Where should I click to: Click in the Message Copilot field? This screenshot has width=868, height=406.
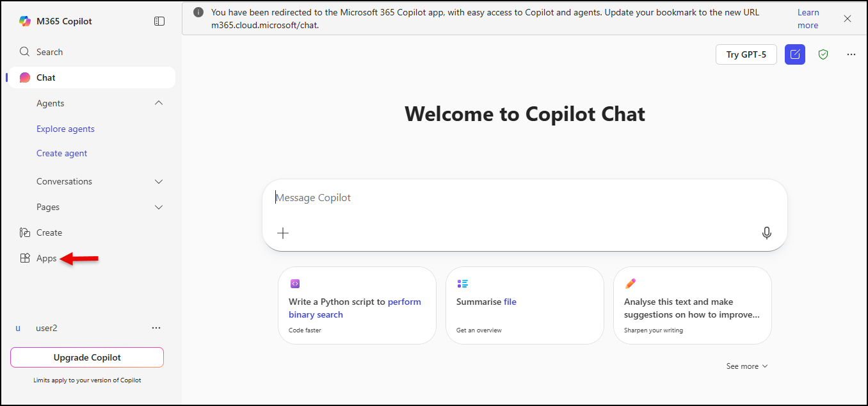click(524, 198)
